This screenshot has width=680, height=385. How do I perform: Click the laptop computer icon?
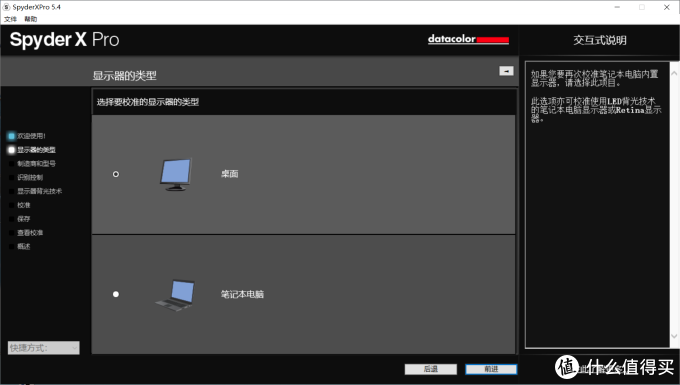pyautogui.click(x=175, y=295)
